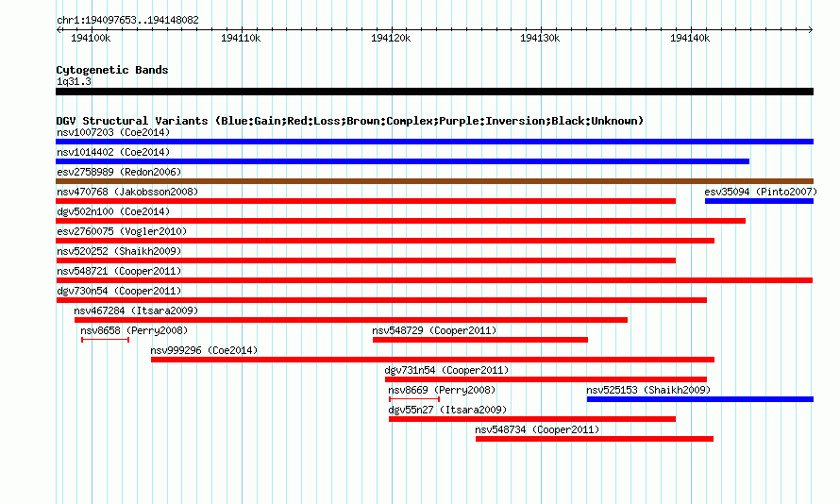
Task: Open nsv525153 (Shaikh2009) label
Action: [x=648, y=390]
